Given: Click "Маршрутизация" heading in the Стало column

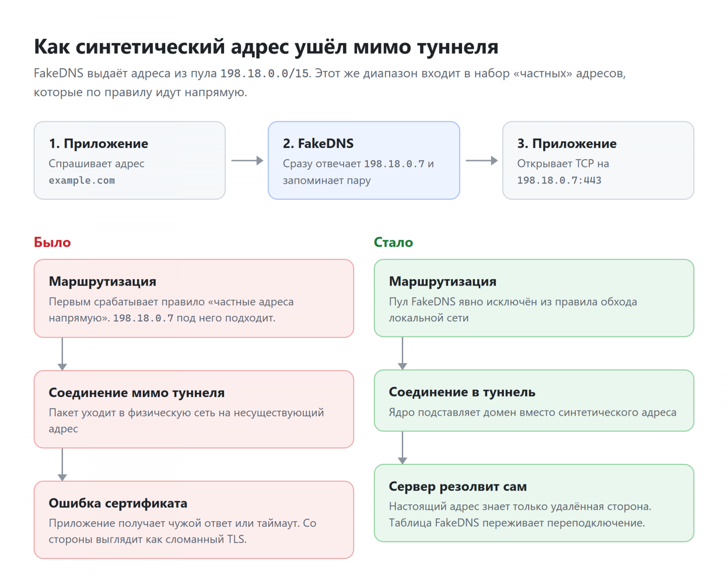Looking at the screenshot, I should [x=443, y=282].
